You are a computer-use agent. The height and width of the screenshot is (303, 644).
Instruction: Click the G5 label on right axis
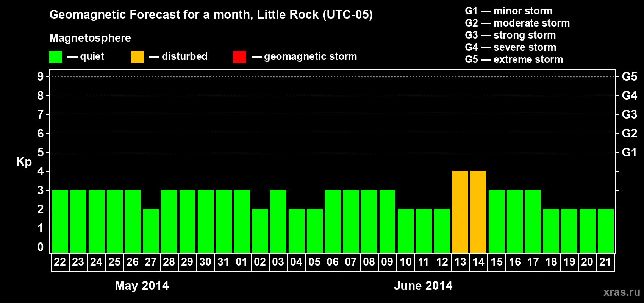630,77
